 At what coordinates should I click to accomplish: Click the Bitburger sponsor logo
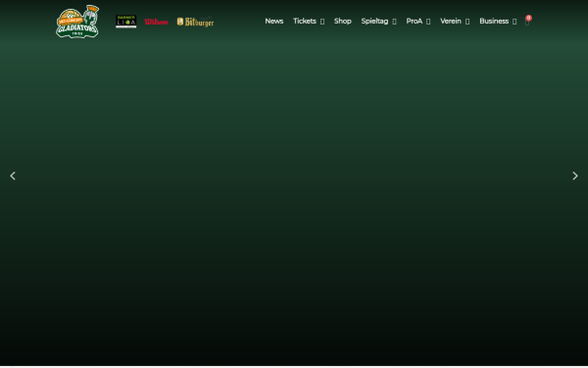(195, 22)
